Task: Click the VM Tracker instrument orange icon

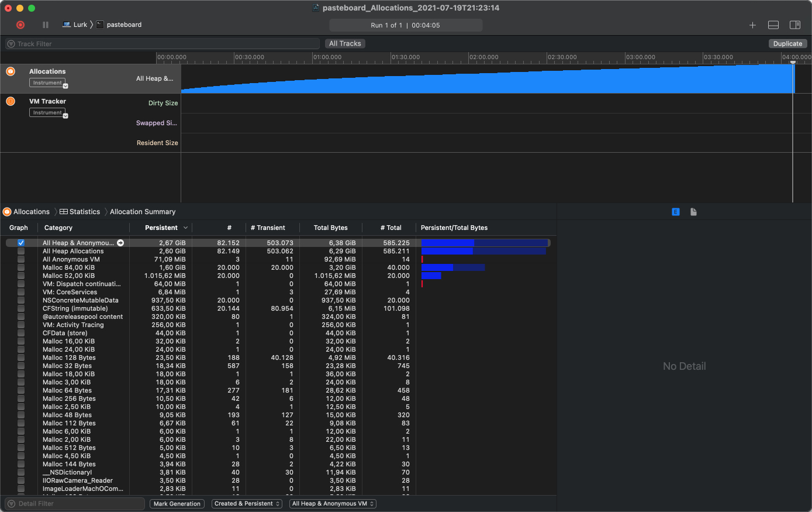Action: pyautogui.click(x=11, y=101)
